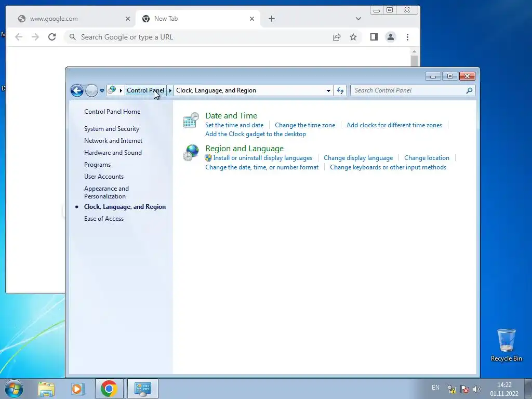This screenshot has height=399, width=532.
Task: Click Change the date, time, or number format
Action: [x=262, y=167]
